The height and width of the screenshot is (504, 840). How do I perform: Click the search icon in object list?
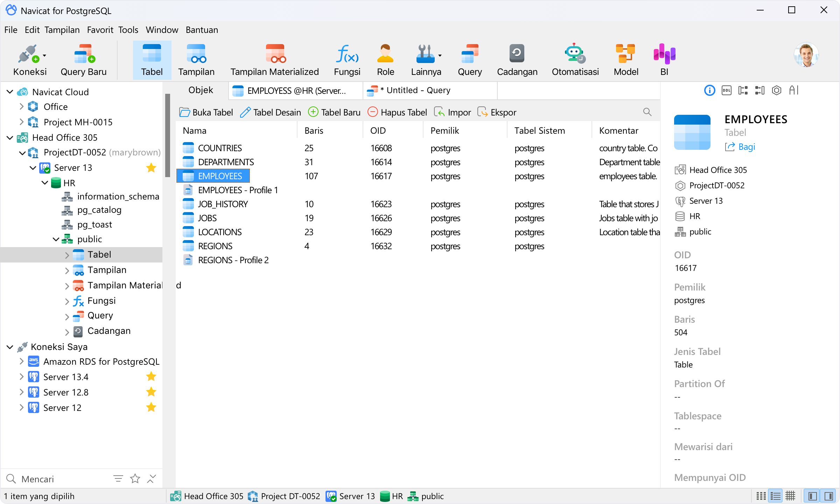click(647, 112)
